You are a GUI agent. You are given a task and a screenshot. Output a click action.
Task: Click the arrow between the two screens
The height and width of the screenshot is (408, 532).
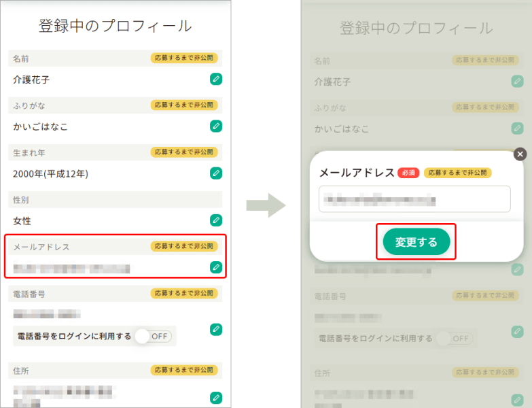coord(266,205)
